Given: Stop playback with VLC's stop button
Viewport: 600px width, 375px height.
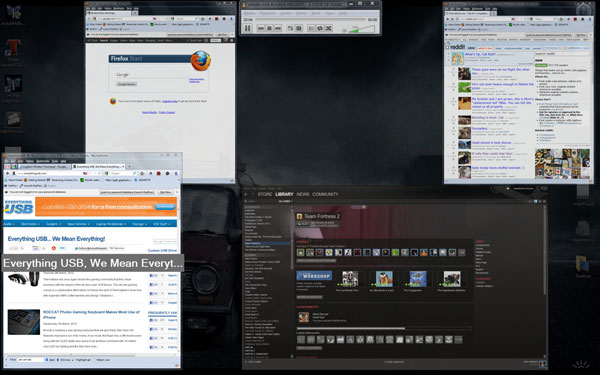Looking at the screenshot, I should [269, 28].
